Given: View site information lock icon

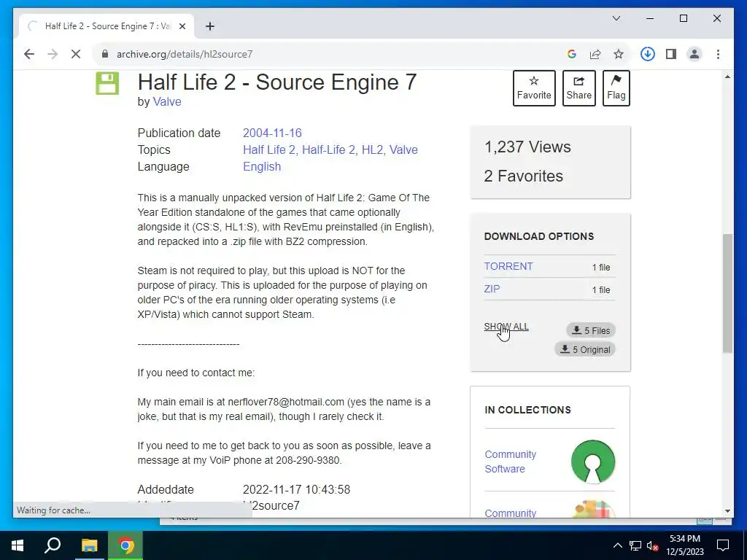Looking at the screenshot, I should pos(105,54).
